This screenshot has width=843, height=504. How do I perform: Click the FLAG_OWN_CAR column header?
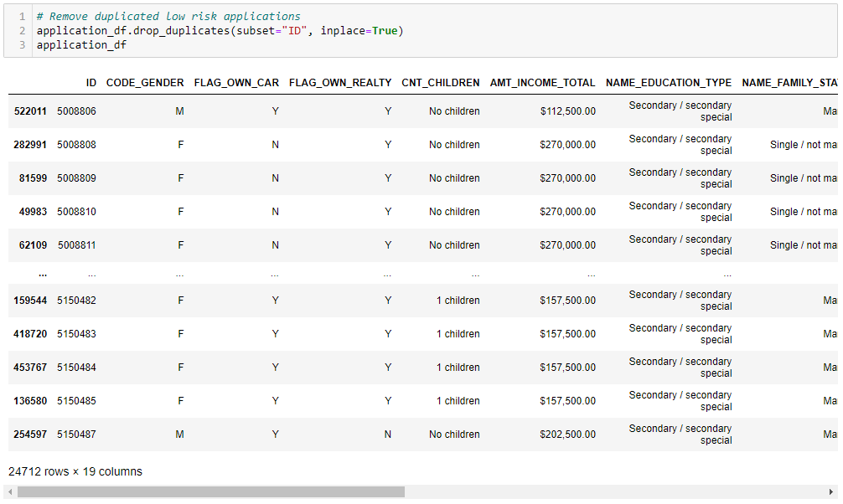(235, 82)
